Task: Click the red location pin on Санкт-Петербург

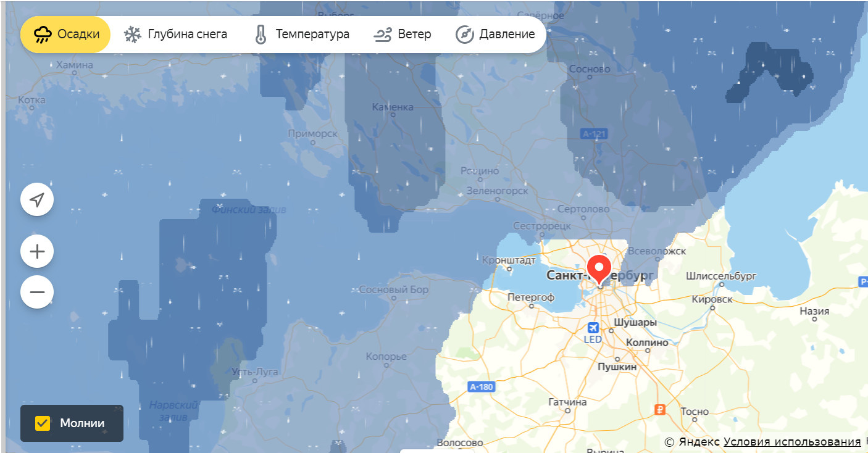Action: (599, 270)
